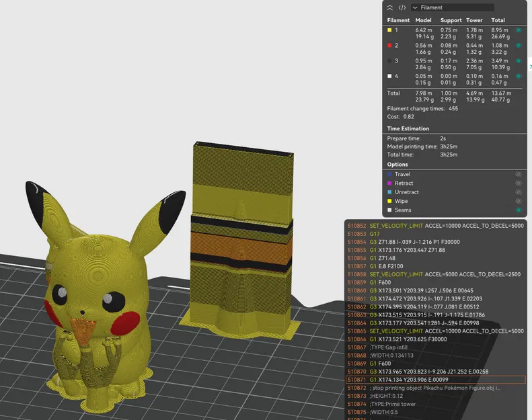Click the Filament column header

tap(398, 20)
